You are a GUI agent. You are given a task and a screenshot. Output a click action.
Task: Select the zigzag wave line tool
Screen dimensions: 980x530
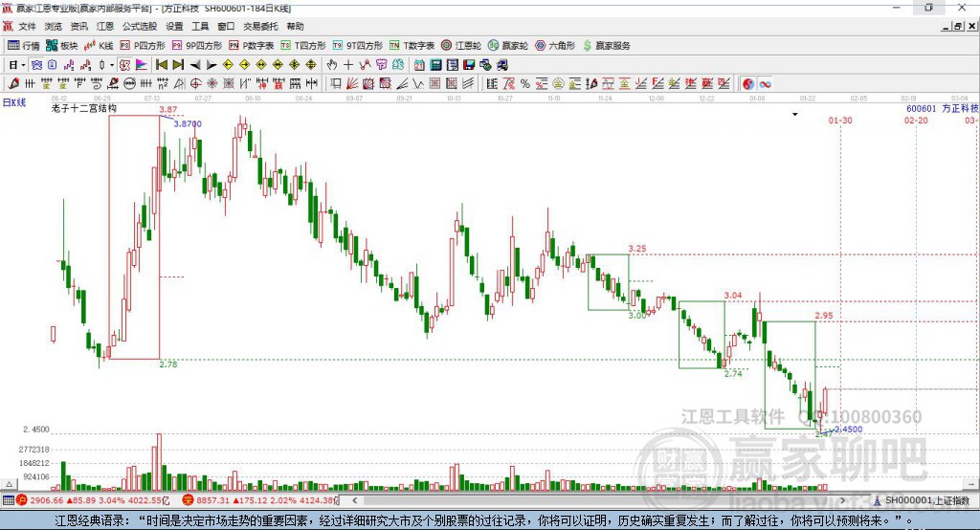(x=417, y=84)
